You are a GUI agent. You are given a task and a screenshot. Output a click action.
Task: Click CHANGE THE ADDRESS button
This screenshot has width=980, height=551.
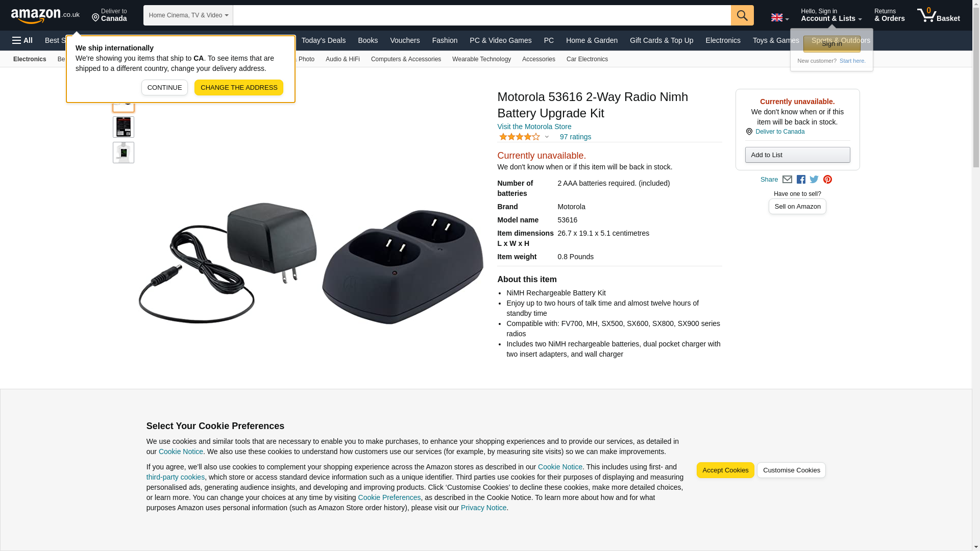point(239,87)
